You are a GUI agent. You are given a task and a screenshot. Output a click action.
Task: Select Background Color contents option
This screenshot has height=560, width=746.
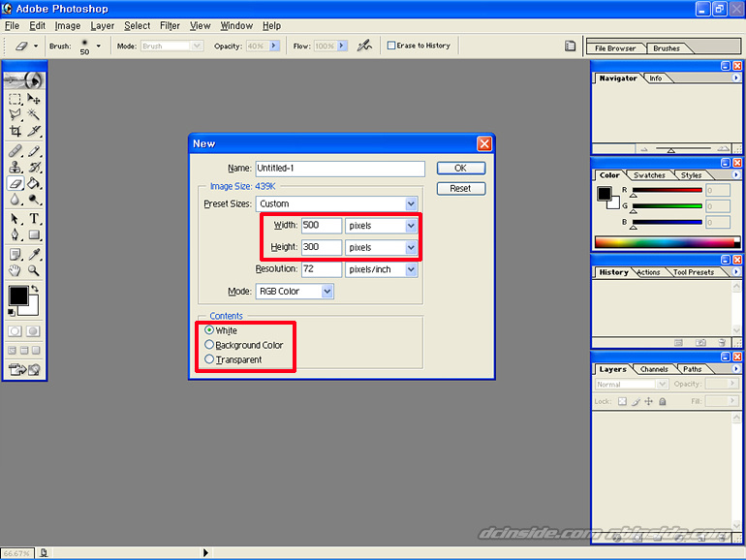pos(209,345)
